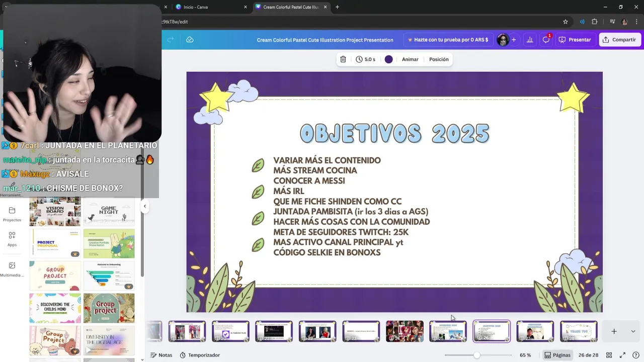Open the 5.0 s page duration setting

(366, 59)
